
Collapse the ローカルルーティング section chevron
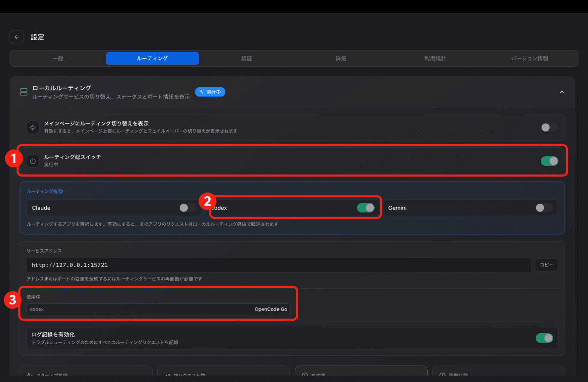tap(562, 92)
